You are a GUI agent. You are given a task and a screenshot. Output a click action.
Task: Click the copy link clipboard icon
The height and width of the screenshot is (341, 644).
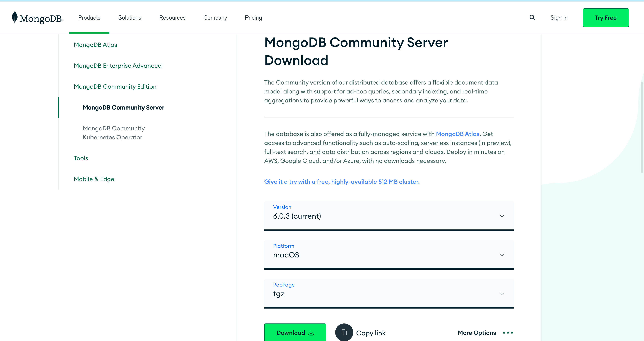[344, 332]
